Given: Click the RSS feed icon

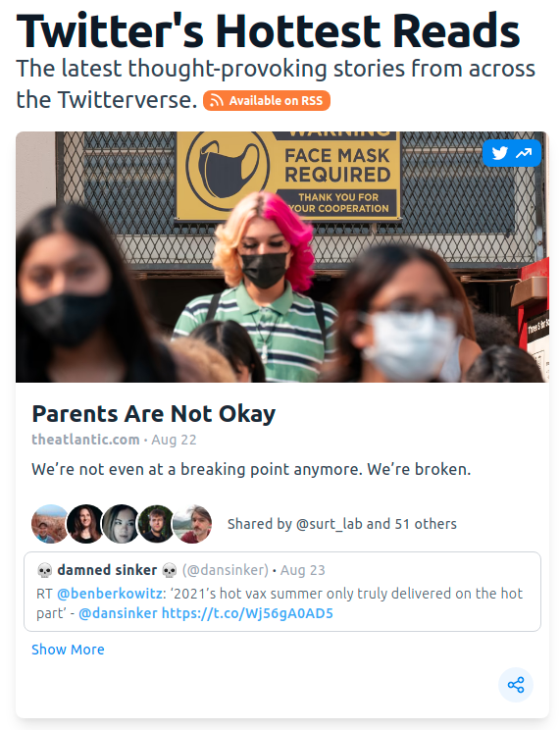Looking at the screenshot, I should tap(216, 100).
